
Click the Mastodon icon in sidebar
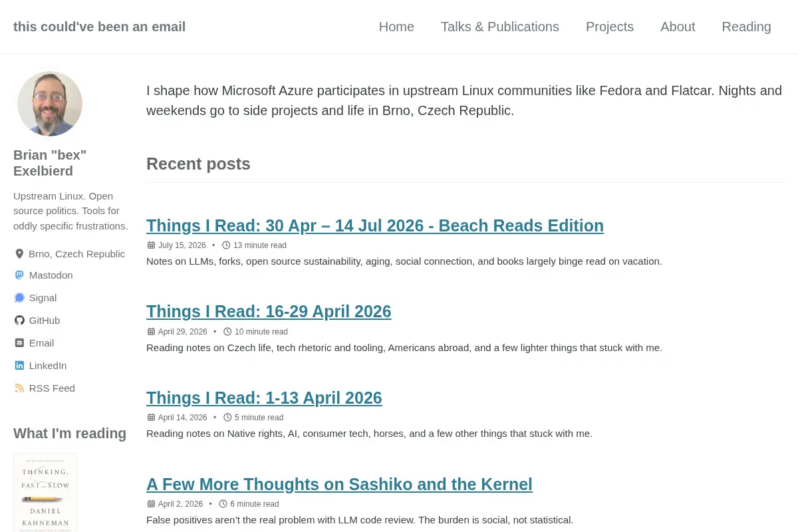pyautogui.click(x=19, y=275)
